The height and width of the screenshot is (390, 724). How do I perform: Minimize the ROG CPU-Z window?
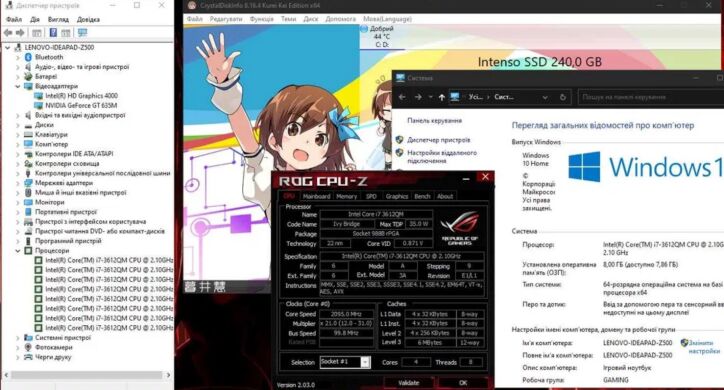pyautogui.click(x=466, y=178)
